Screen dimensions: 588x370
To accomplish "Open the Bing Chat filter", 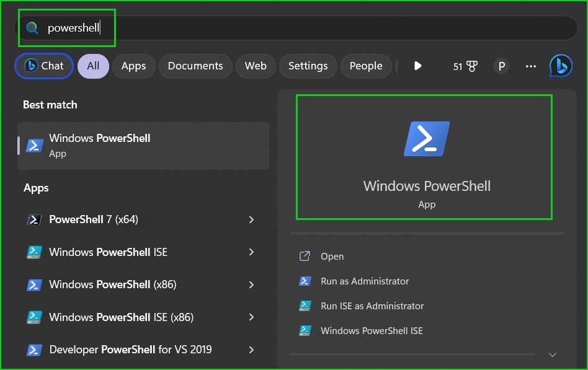I will coord(44,66).
